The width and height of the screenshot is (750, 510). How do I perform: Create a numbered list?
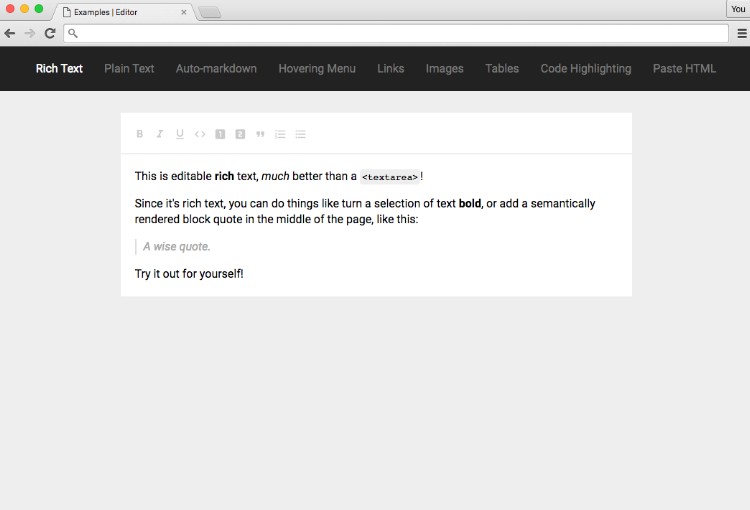click(x=280, y=134)
